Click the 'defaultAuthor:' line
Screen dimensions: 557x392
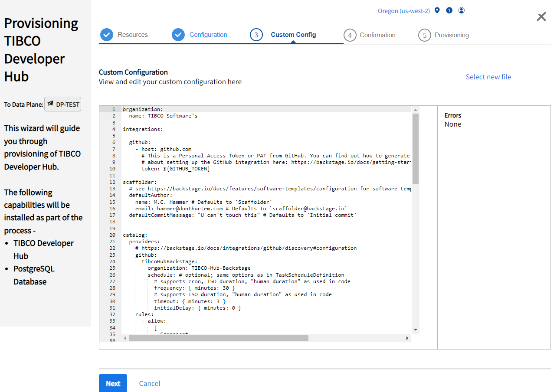[x=151, y=195]
